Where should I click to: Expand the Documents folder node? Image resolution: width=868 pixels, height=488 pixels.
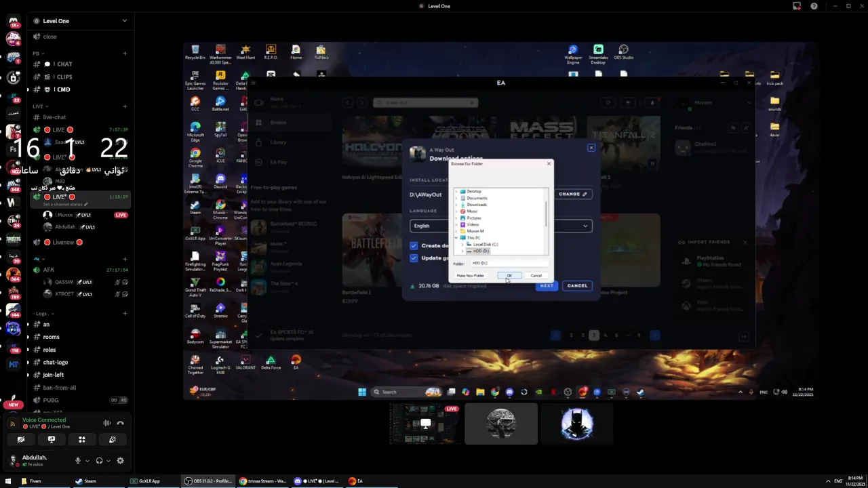click(456, 198)
